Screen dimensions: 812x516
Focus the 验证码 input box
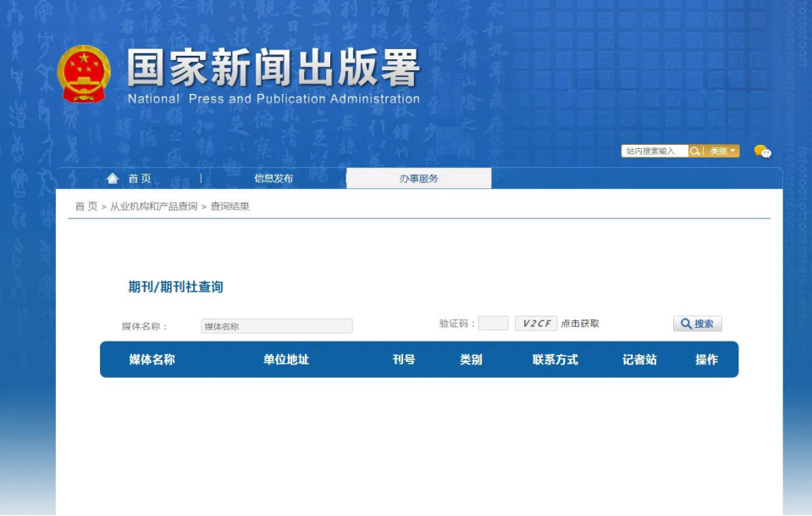pyautogui.click(x=493, y=324)
